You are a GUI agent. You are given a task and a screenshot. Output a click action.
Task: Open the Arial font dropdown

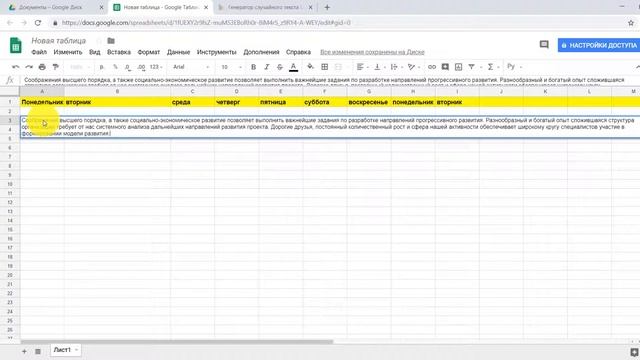click(x=191, y=67)
